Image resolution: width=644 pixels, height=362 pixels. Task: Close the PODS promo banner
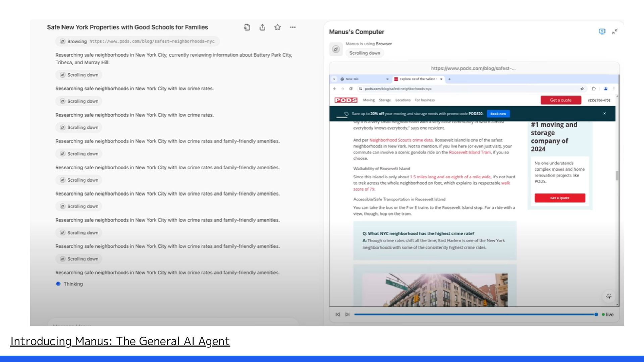[x=604, y=114]
